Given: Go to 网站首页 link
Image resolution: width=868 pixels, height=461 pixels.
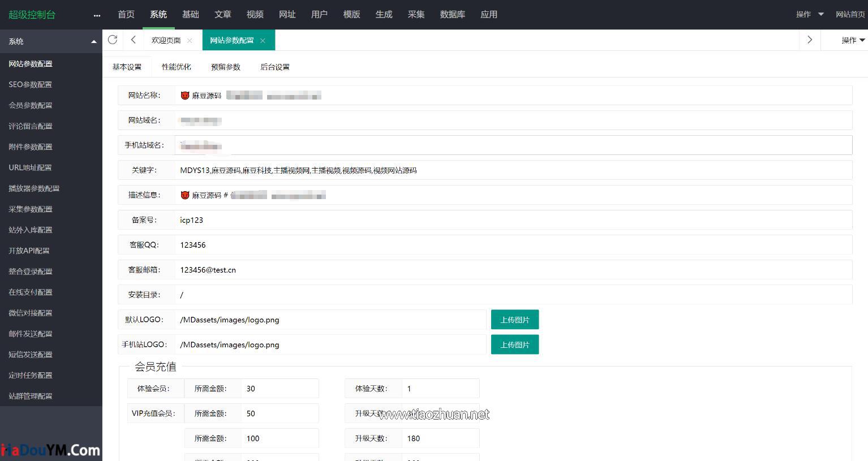Looking at the screenshot, I should (850, 14).
